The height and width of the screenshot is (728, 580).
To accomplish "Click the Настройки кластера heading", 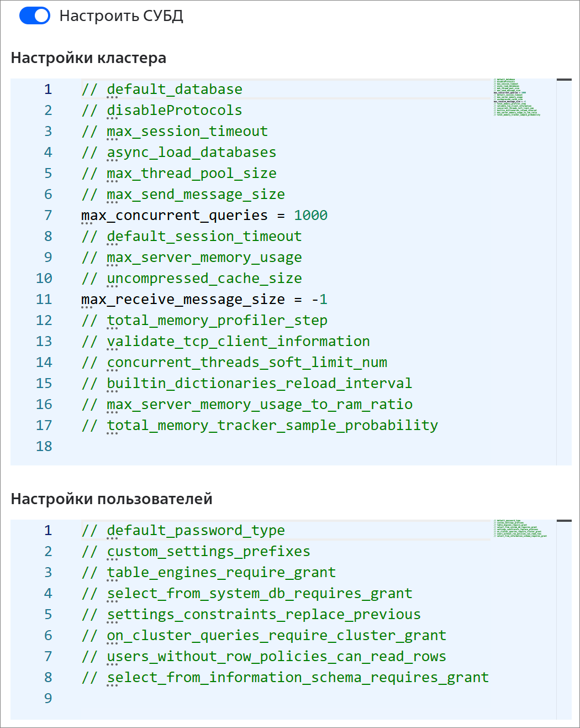I will [88, 58].
